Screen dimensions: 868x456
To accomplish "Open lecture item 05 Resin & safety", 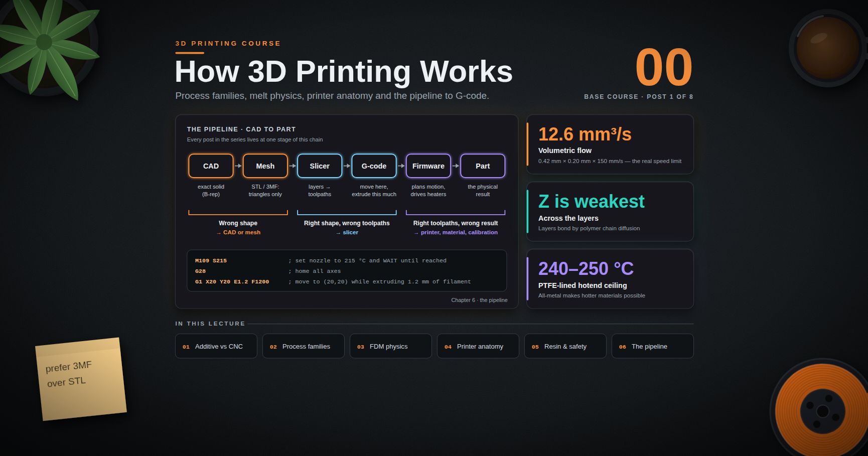I will (565, 346).
